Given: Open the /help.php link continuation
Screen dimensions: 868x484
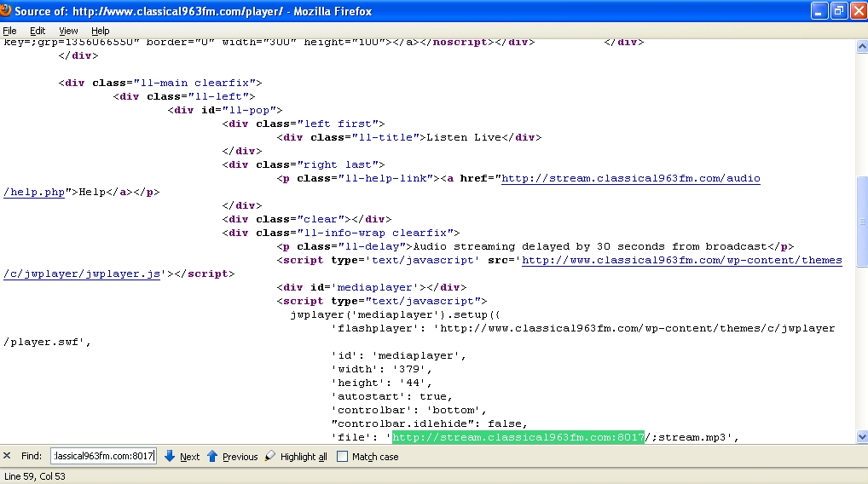Looking at the screenshot, I should click(x=34, y=192).
